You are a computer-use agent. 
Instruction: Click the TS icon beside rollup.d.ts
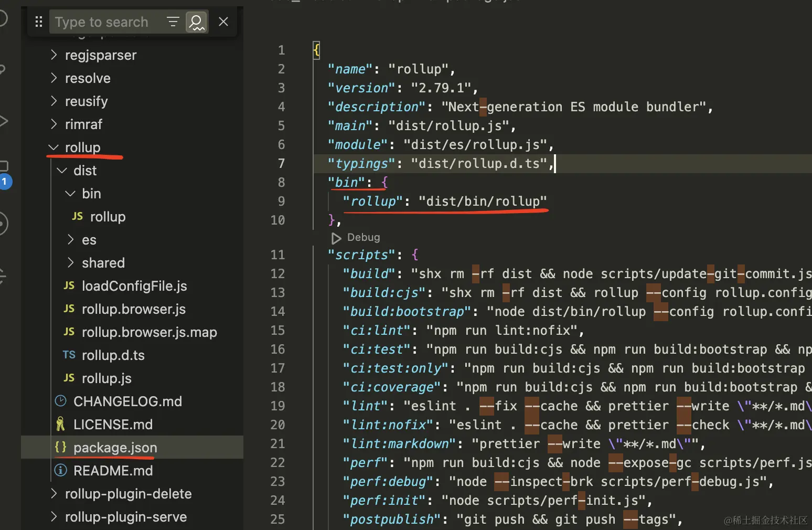(69, 355)
